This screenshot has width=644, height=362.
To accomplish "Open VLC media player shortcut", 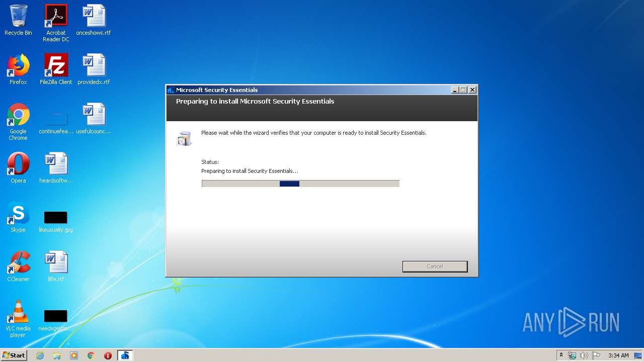I will tap(18, 319).
